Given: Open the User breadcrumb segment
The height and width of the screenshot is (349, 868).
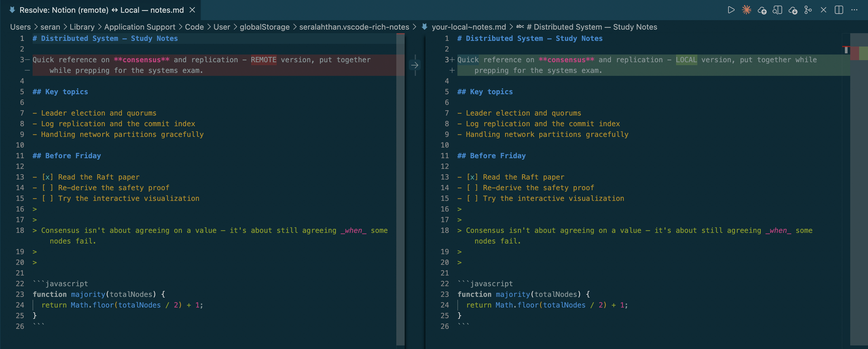Looking at the screenshot, I should (221, 27).
